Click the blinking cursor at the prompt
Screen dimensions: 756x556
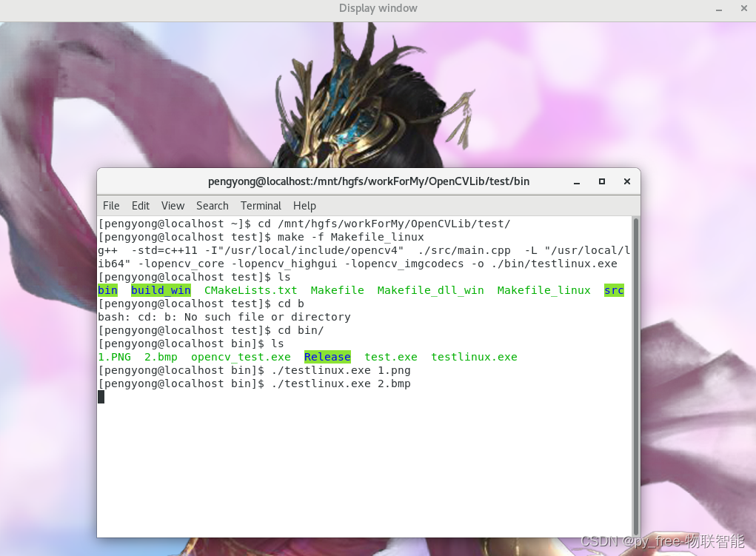[101, 396]
